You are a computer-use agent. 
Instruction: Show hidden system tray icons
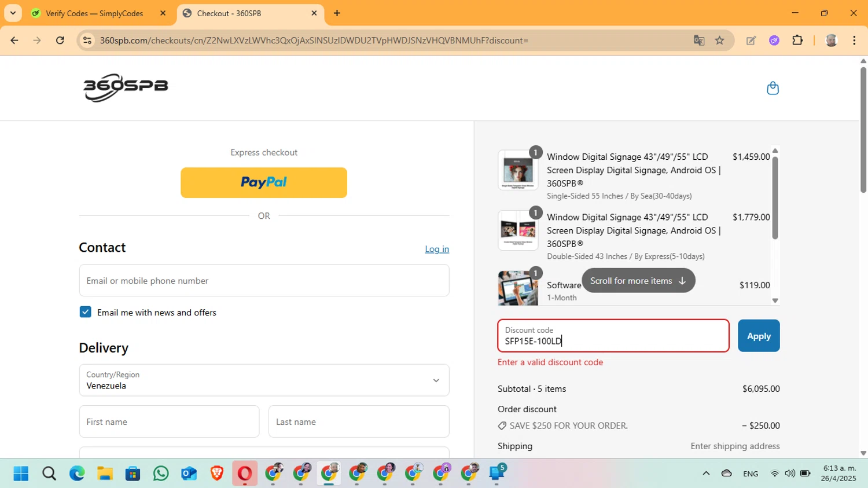(706, 474)
